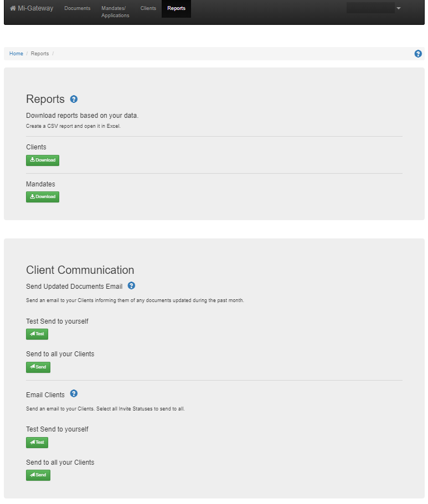Open page help icon in breadcrumb bar

[418, 54]
